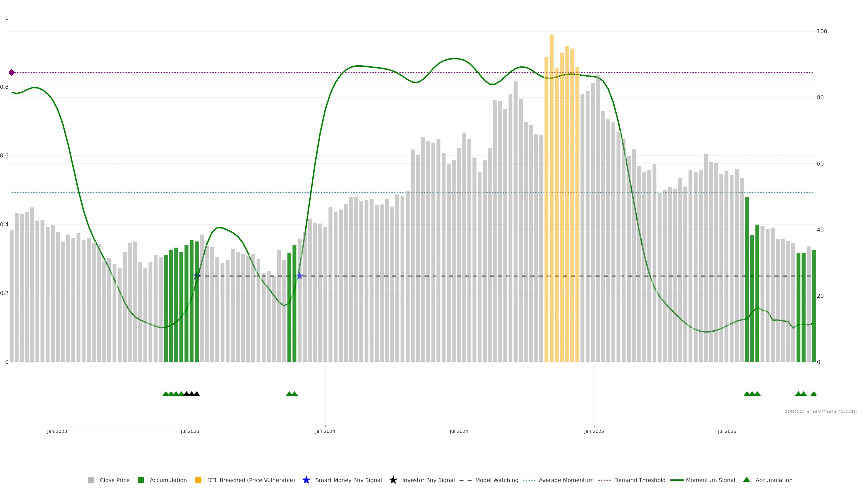Click the green Accumulation triangle in legend
Image resolution: width=868 pixels, height=488 pixels.
click(x=746, y=480)
